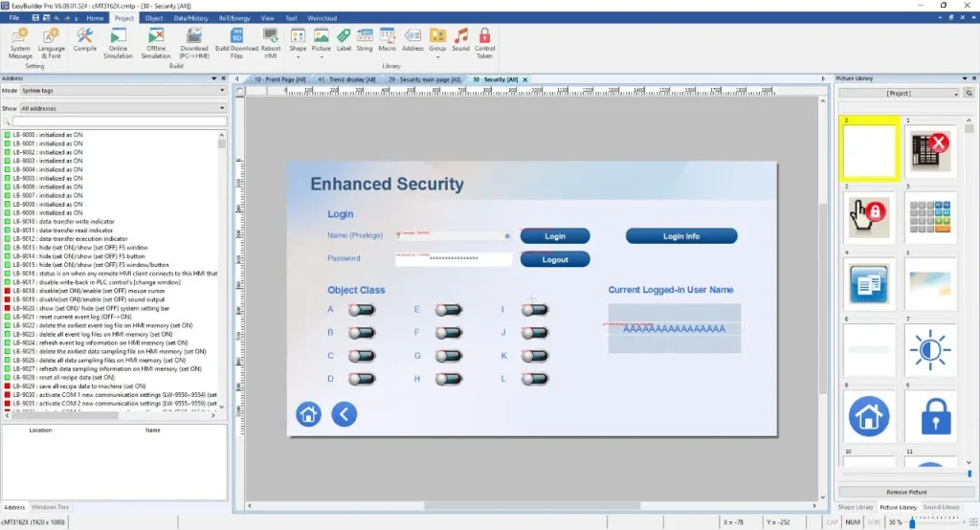Switch to the Shape Library tab
980x530 pixels.
click(856, 507)
